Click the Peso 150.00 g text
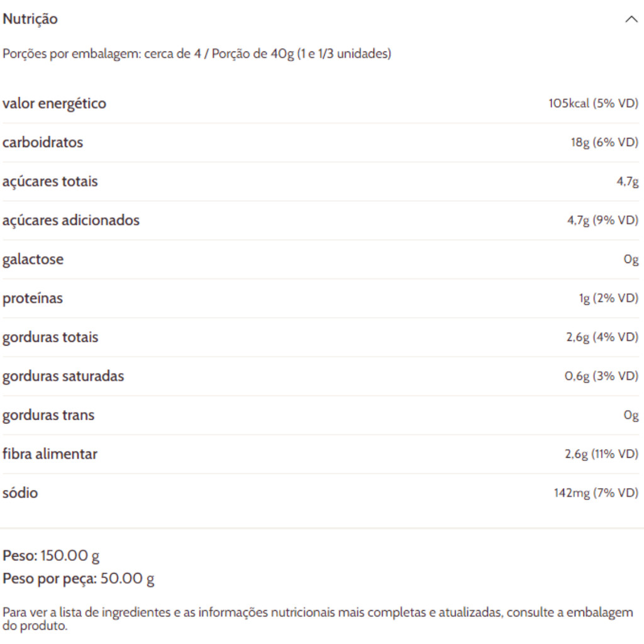 click(51, 556)
